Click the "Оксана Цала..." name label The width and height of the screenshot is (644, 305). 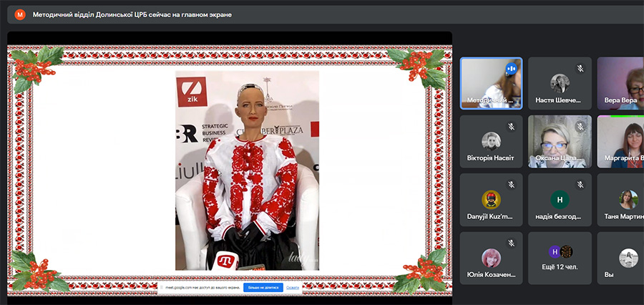pyautogui.click(x=558, y=158)
